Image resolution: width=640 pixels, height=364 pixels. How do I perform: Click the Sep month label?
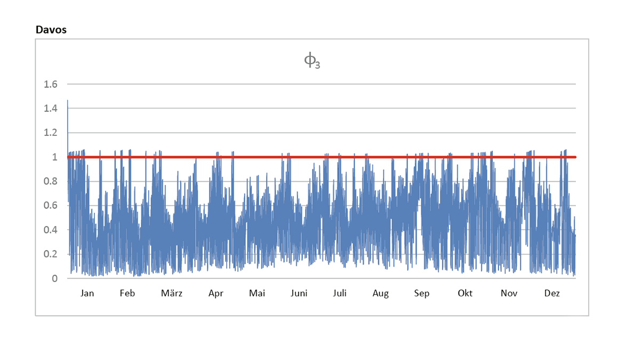pyautogui.click(x=422, y=293)
